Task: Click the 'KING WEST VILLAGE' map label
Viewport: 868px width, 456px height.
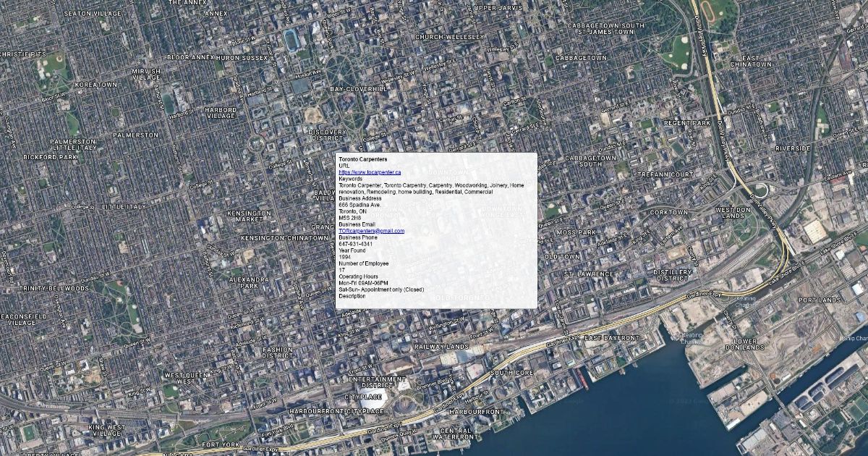Action: [106, 431]
